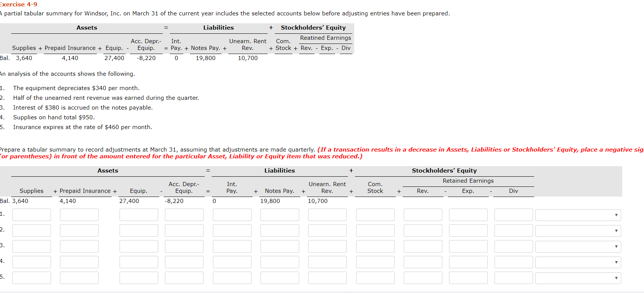The width and height of the screenshot is (644, 293).
Task: Click the Exp. input field in row 5
Action: 468,278
